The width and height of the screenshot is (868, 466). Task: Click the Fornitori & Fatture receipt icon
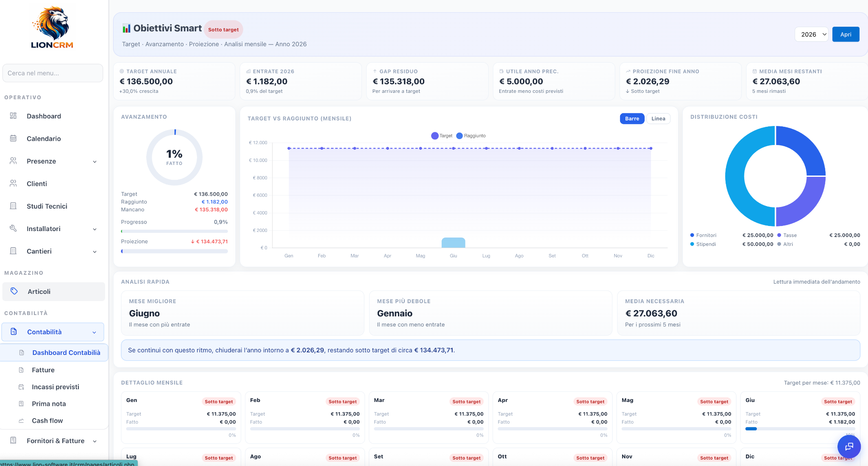pos(13,440)
